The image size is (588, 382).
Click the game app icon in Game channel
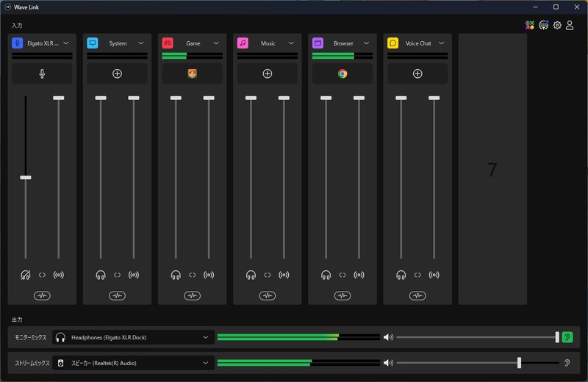(x=192, y=73)
